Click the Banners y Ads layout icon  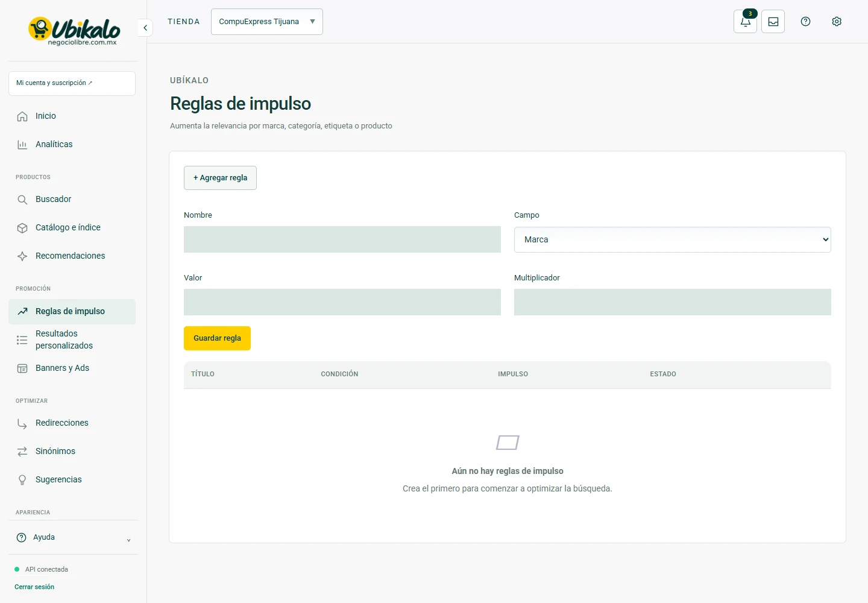pos(22,368)
